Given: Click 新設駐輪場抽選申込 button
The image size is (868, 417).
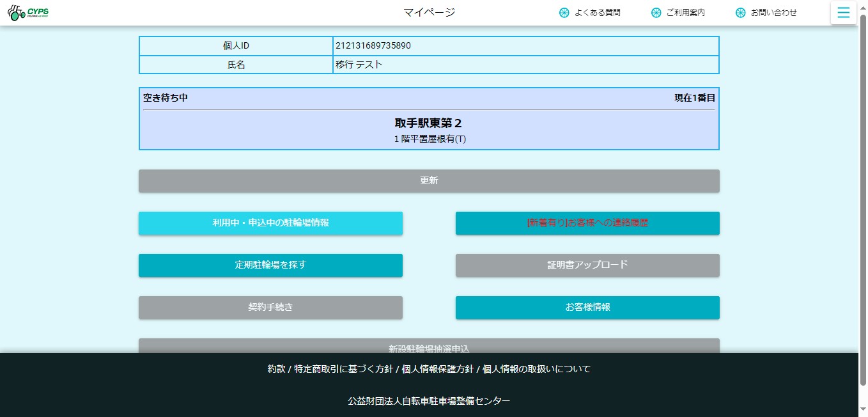Looking at the screenshot, I should [429, 346].
